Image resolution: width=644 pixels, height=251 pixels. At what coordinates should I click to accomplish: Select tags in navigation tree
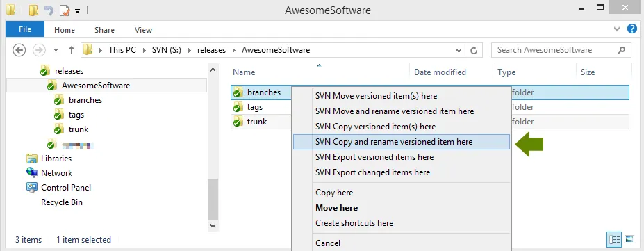(76, 115)
